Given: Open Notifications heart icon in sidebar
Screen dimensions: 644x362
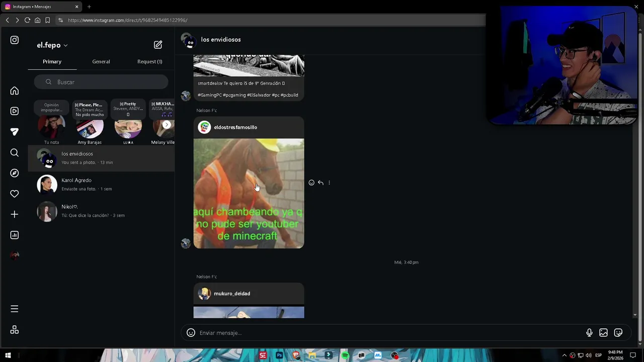Looking at the screenshot, I should (15, 194).
